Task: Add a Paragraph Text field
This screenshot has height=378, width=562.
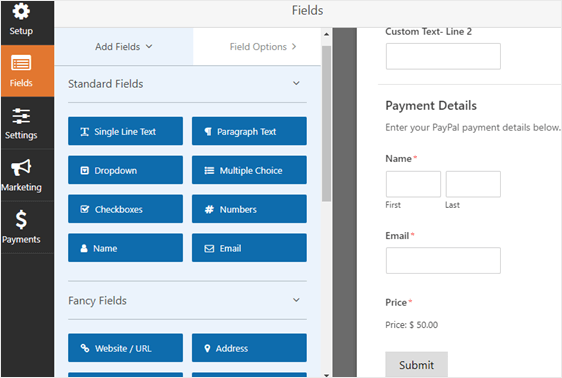Action: coord(249,131)
